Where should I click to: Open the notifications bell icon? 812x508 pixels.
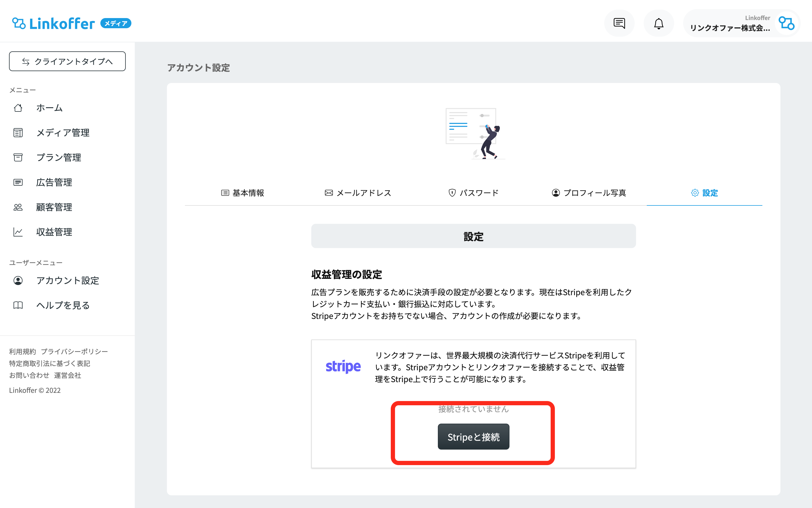pos(659,23)
